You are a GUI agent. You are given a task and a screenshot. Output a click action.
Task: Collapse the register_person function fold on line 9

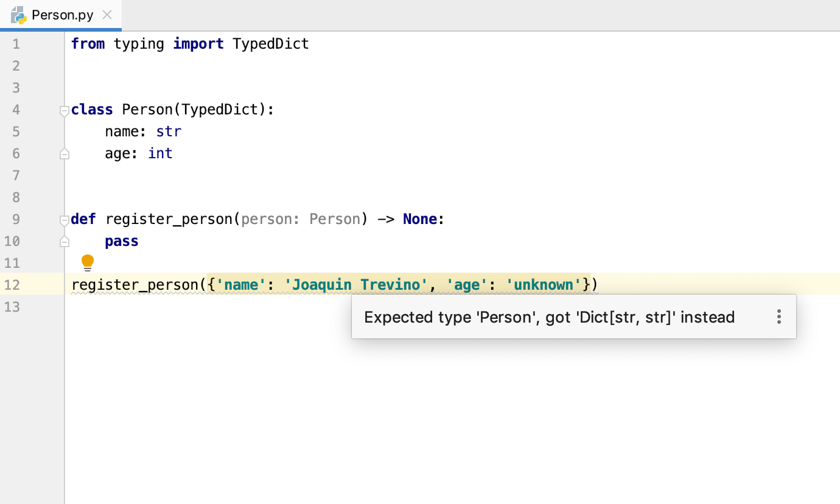point(64,220)
